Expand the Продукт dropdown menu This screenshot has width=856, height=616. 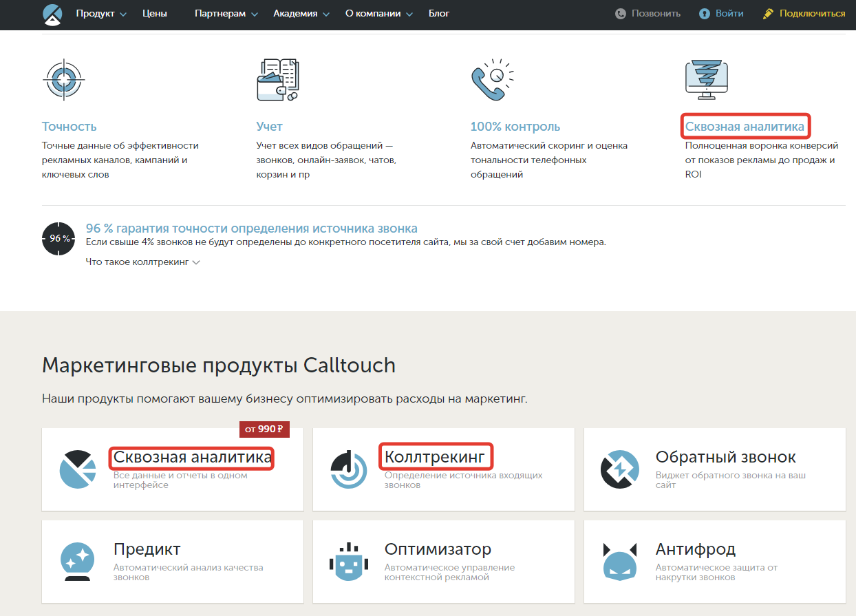101,14
